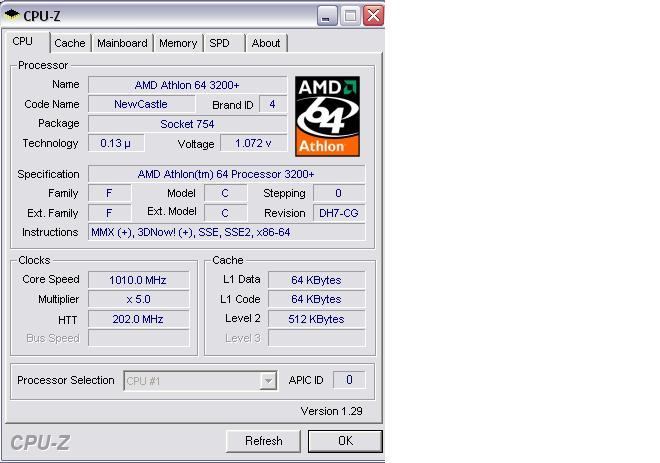660x463 pixels.
Task: Click the APIC ID value 0
Action: [x=349, y=380]
